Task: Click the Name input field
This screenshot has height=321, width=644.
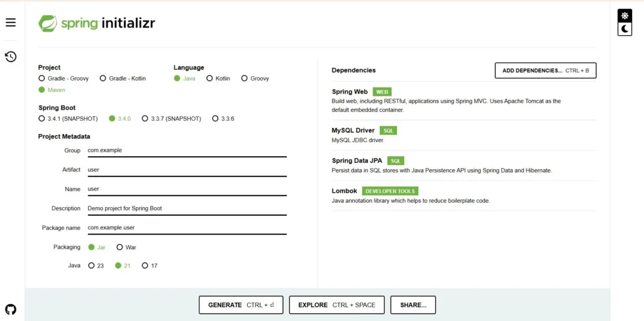Action: click(x=187, y=189)
